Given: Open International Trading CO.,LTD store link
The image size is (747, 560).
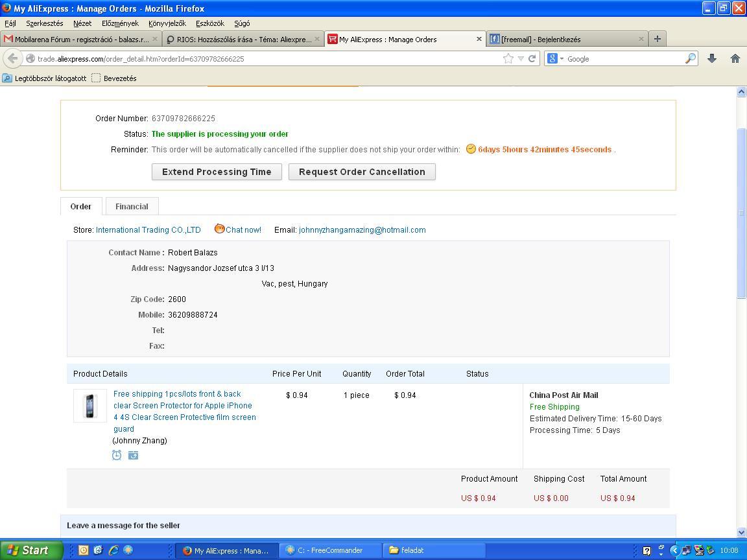Looking at the screenshot, I should coord(148,229).
